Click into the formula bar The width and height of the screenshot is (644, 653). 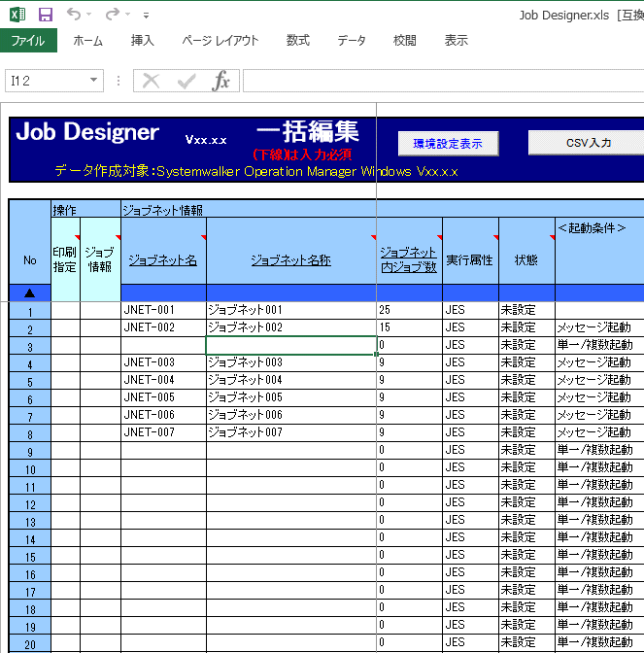pyautogui.click(x=443, y=81)
